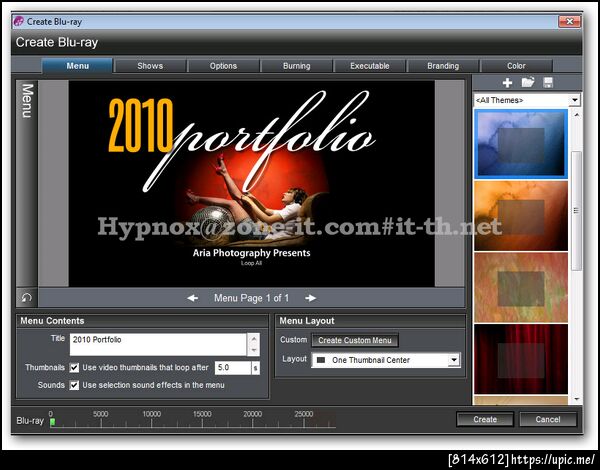Click the save theme disk icon

click(548, 83)
